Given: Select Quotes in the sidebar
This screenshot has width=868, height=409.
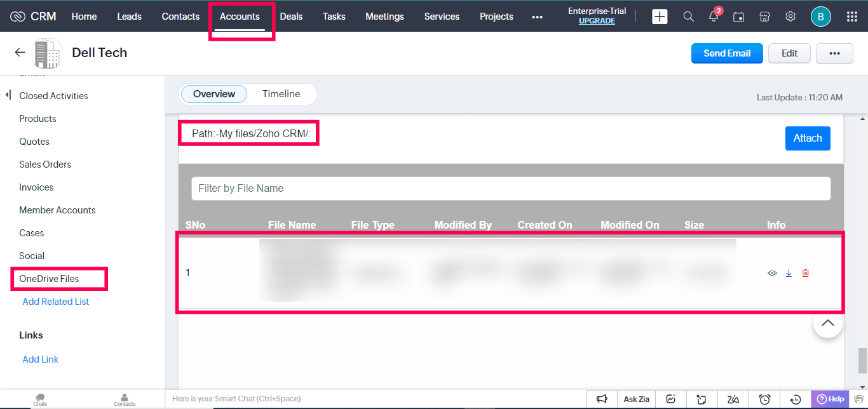Looking at the screenshot, I should click(34, 142).
